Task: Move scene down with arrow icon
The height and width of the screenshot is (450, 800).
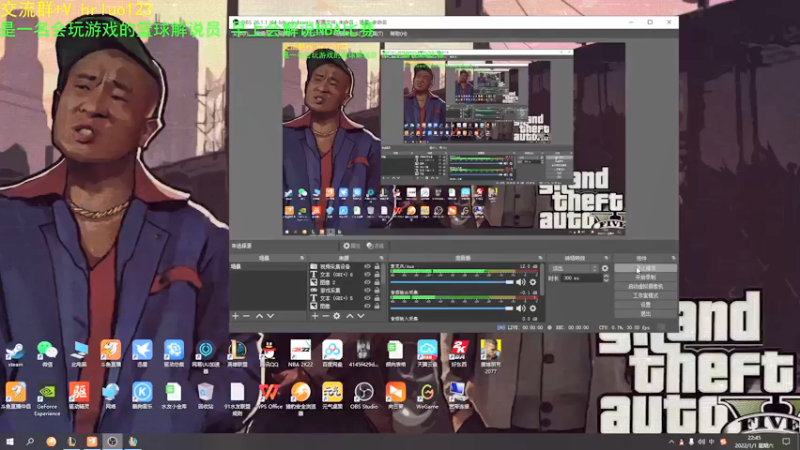Action: [x=270, y=316]
